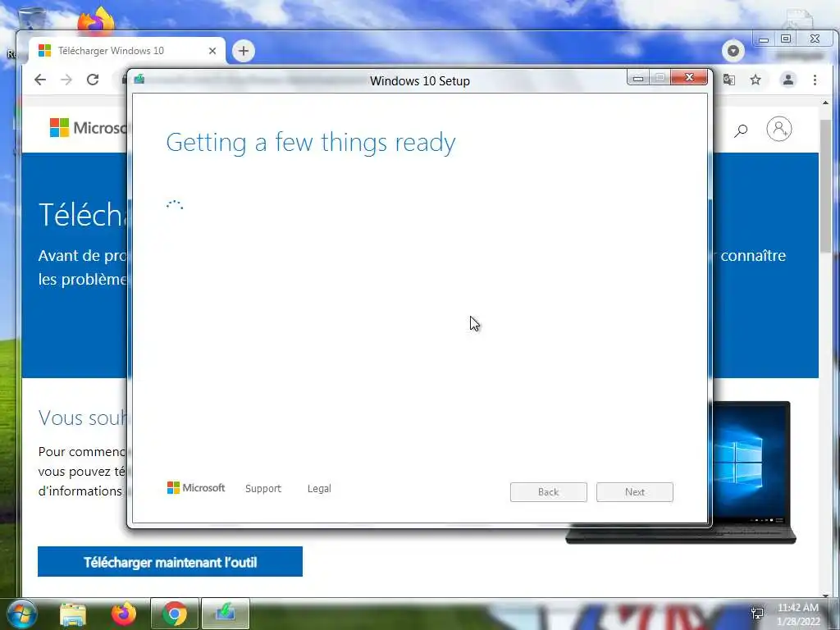Click the Next button in Windows 10 Setup
This screenshot has height=630, width=840.
(x=634, y=492)
